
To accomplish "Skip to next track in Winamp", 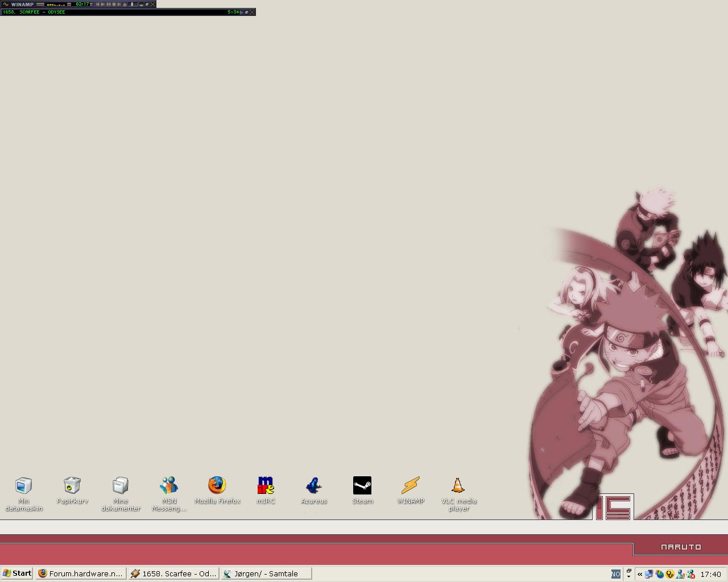I will 119,4.
